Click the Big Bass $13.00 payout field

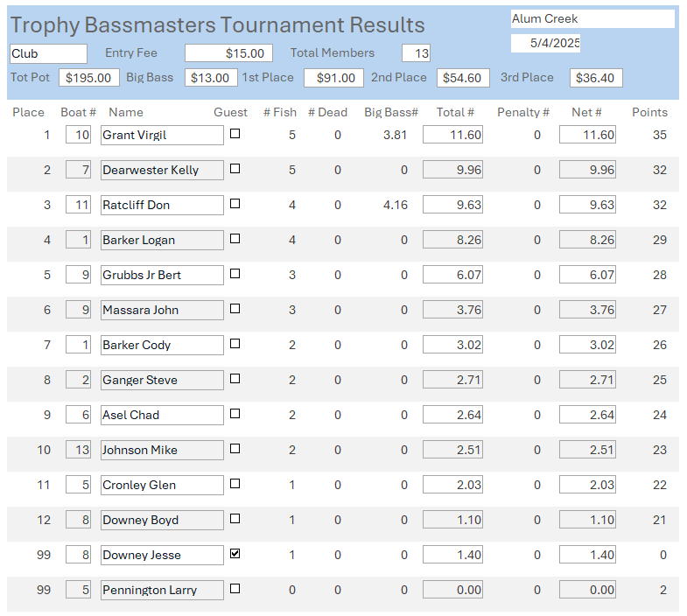[211, 78]
